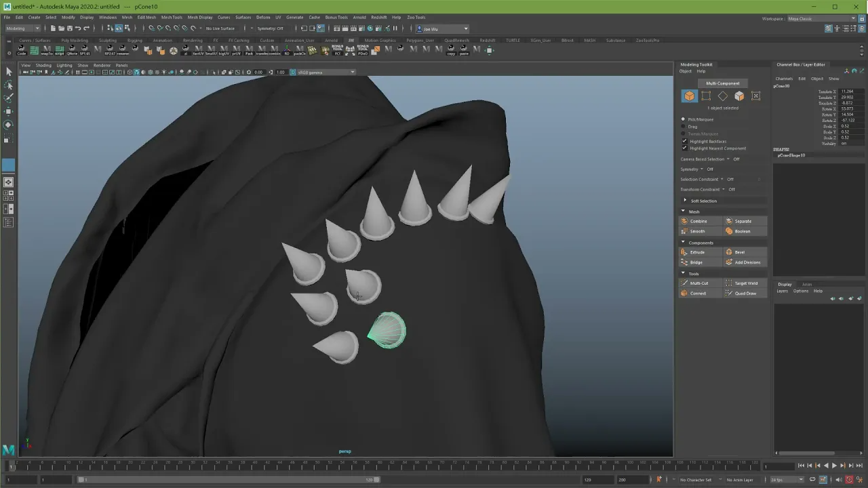Switch to the Sculpting shelf tab

108,40
